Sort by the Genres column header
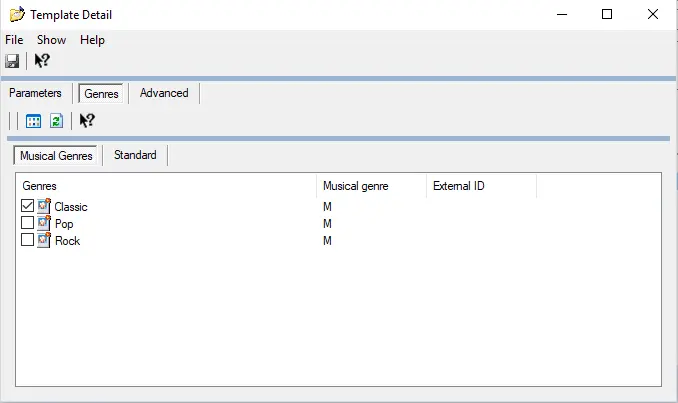This screenshot has height=403, width=678. point(166,186)
